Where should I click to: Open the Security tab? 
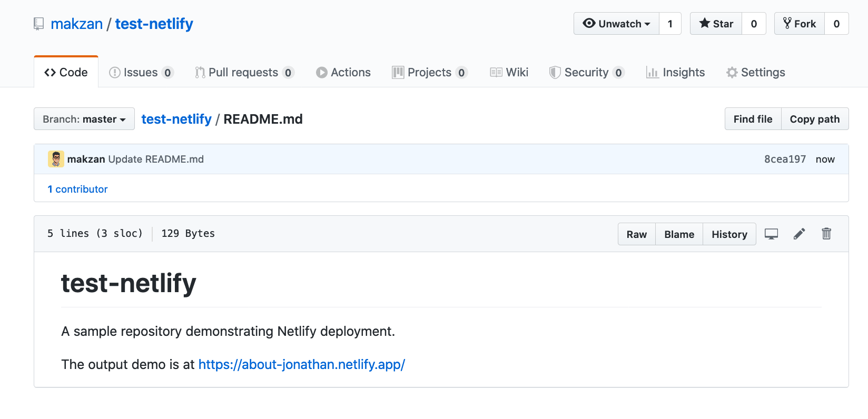point(587,72)
